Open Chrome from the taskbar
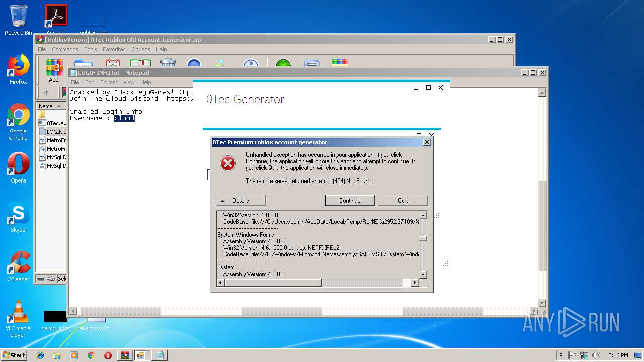 [x=91, y=355]
